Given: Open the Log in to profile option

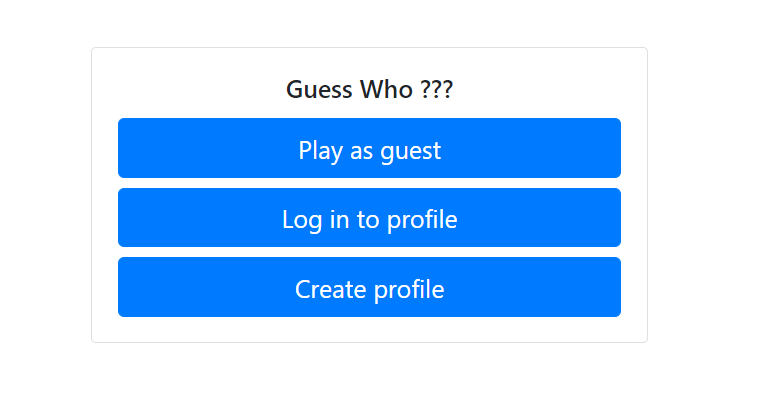Looking at the screenshot, I should pos(369,218).
